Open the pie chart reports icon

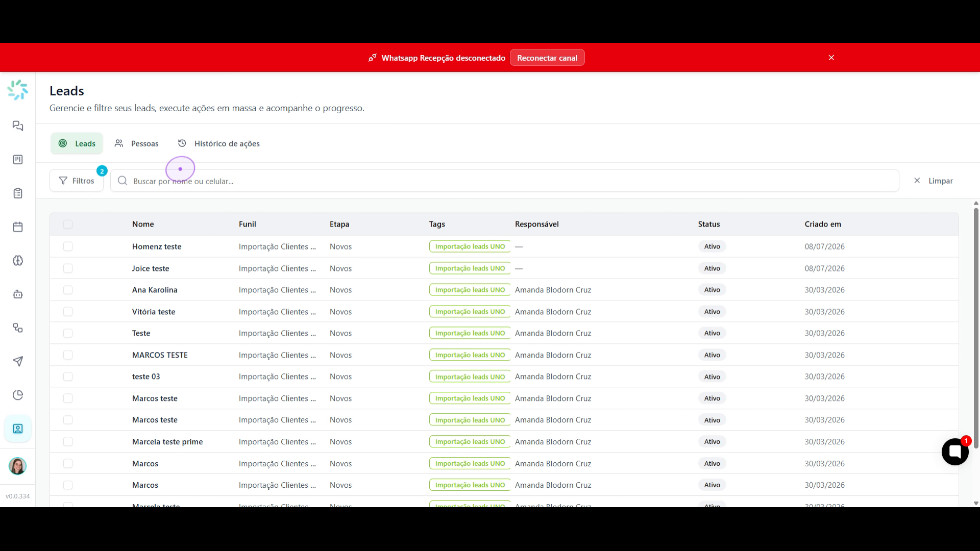18,395
